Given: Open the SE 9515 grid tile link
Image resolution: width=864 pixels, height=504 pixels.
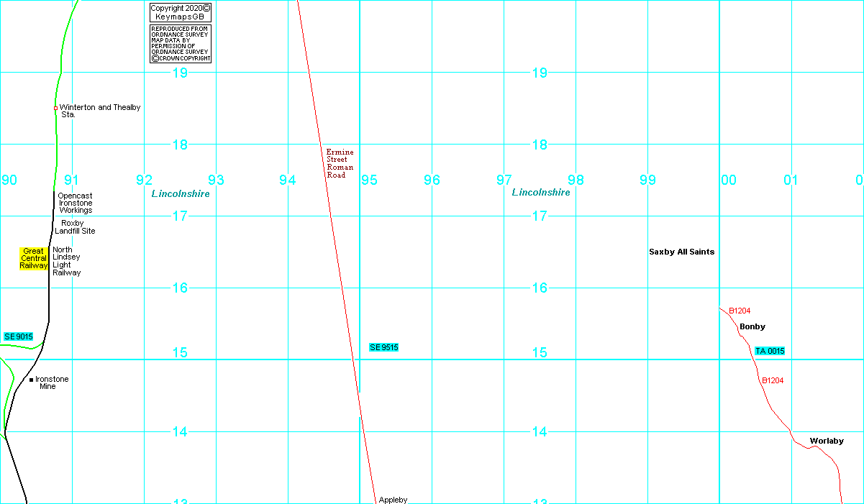Looking at the screenshot, I should click(x=383, y=347).
